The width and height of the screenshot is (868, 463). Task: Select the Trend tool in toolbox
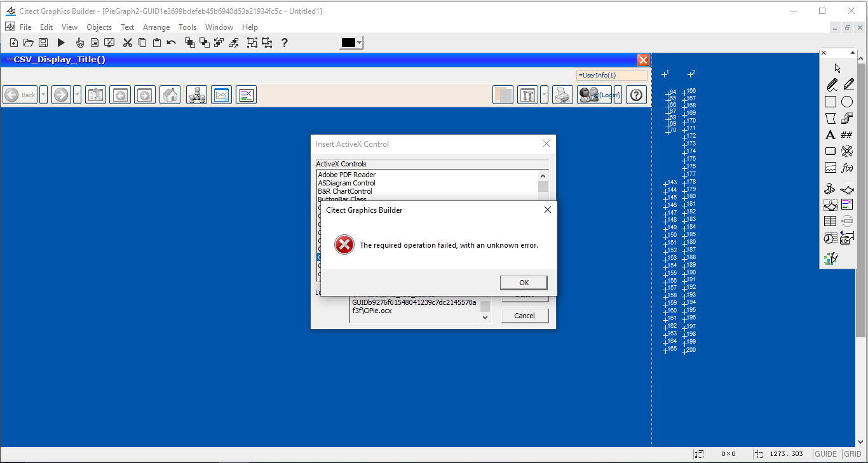831,168
